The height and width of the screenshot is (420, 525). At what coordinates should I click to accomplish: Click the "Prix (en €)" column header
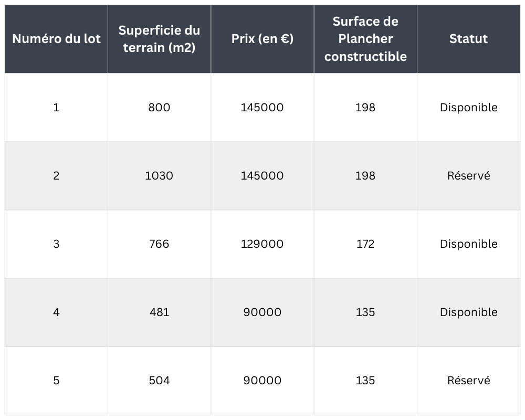[x=262, y=39]
